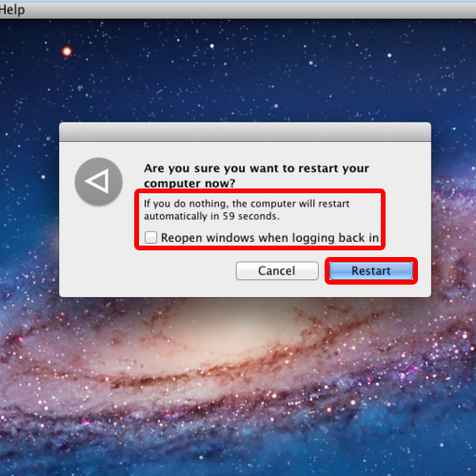
Task: Open the Help menu
Action: tap(12, 10)
